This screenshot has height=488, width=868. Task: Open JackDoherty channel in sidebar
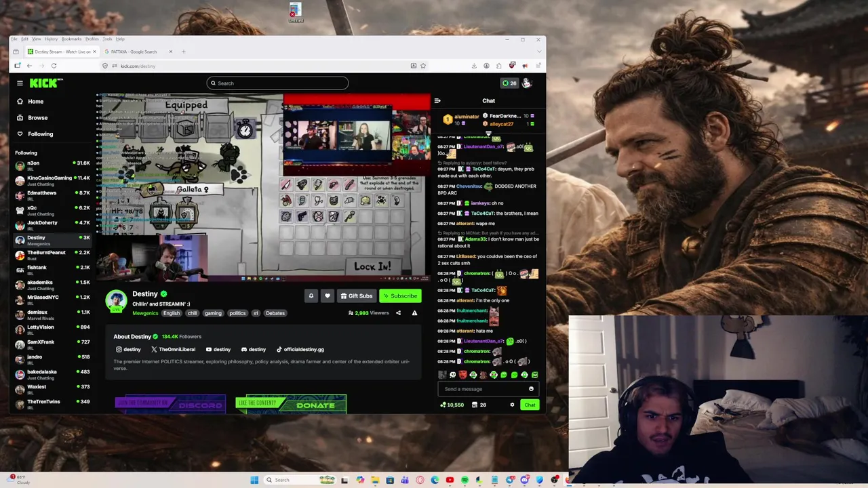53,225
